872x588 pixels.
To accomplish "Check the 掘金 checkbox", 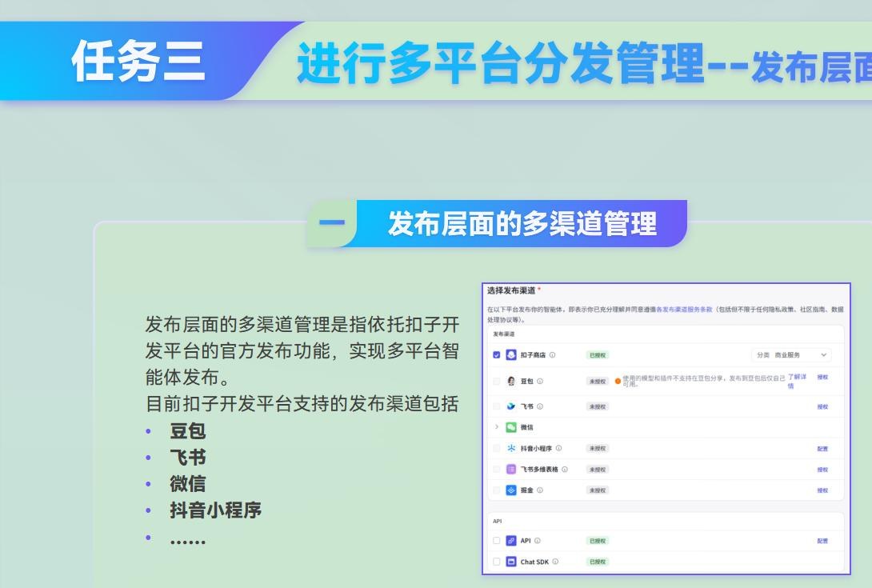I will pos(497,490).
